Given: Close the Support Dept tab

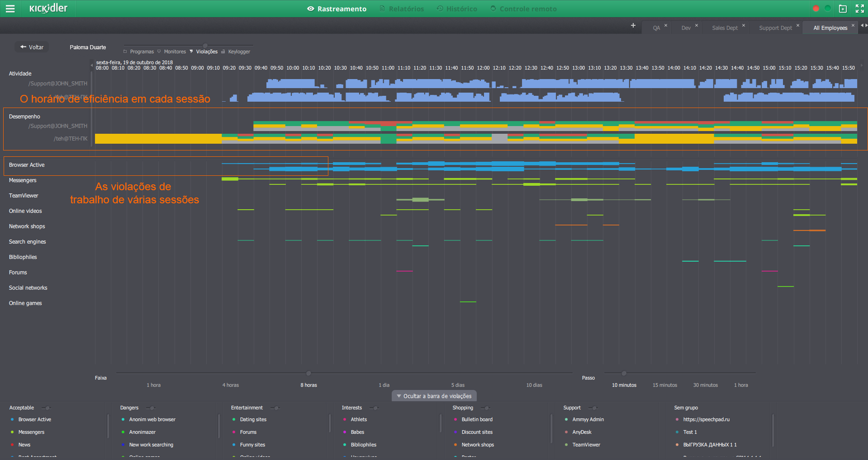Looking at the screenshot, I should (x=798, y=25).
